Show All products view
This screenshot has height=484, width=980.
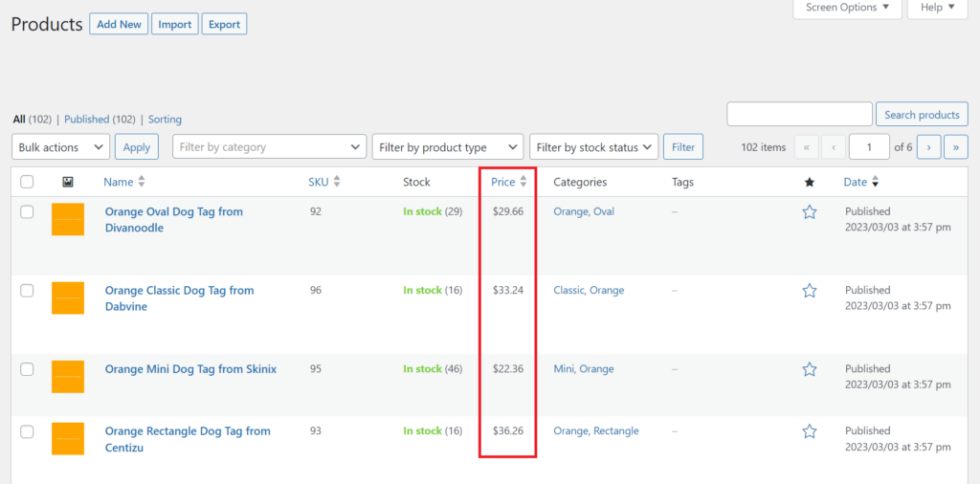[x=19, y=119]
